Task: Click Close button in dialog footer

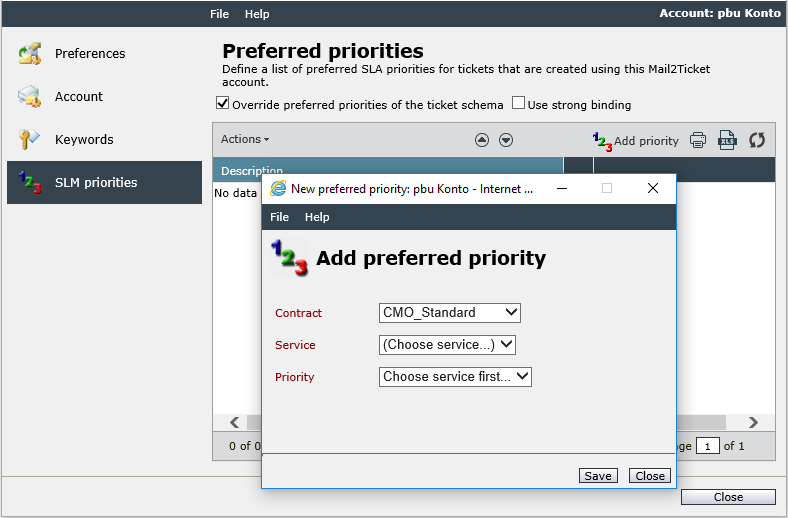Action: (x=650, y=476)
